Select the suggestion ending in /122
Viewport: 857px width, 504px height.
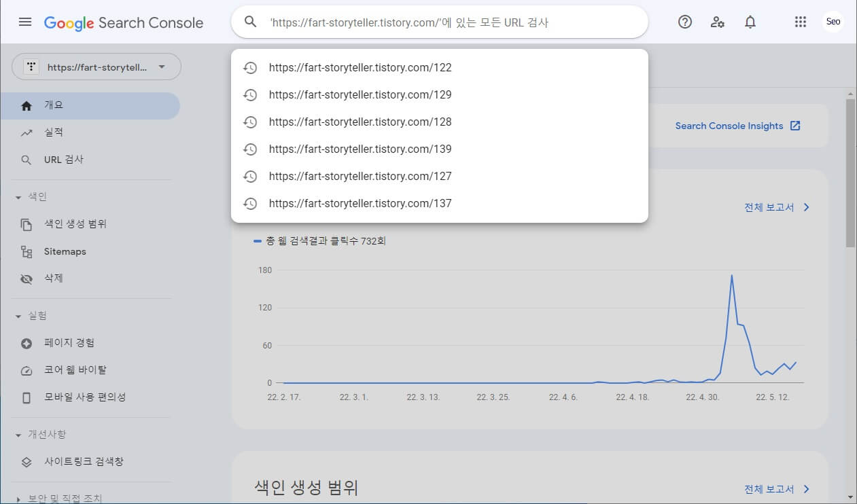(440, 68)
